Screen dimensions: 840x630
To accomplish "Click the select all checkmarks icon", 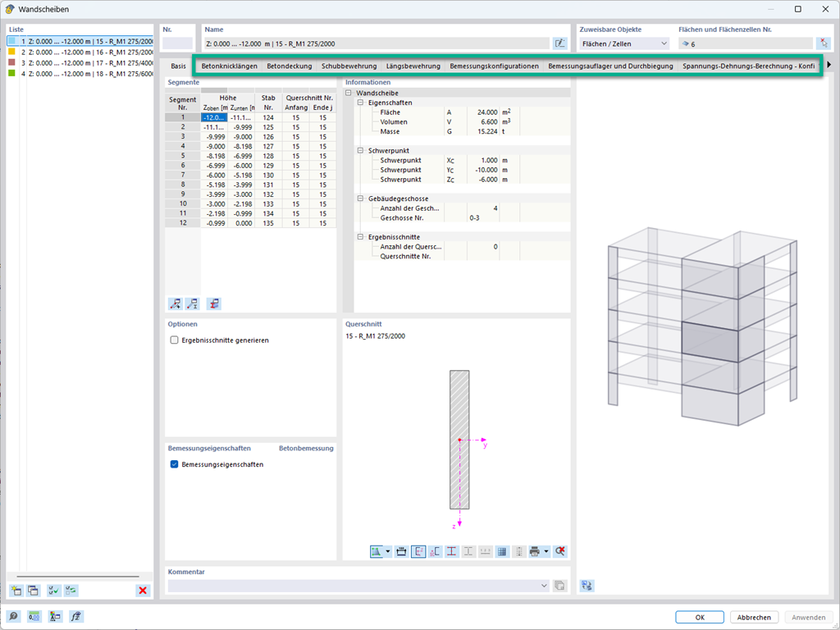I will pos(53,591).
